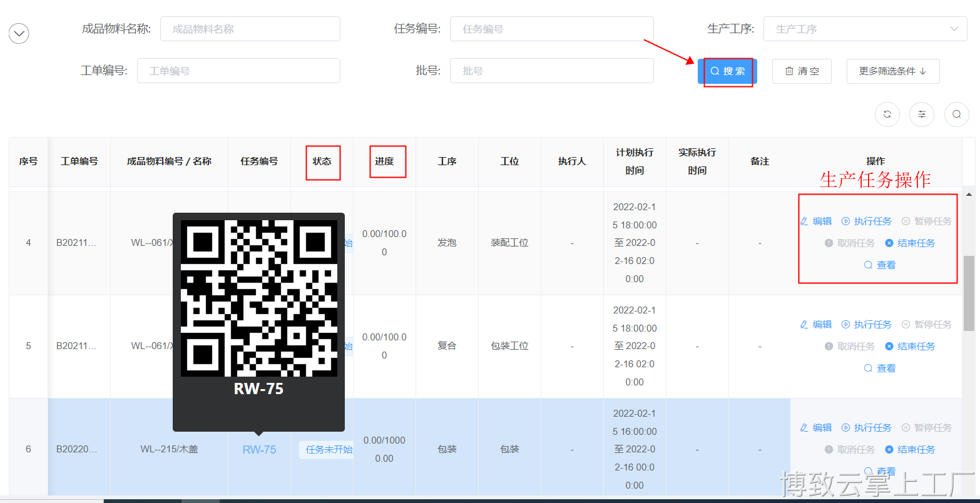Click 执行任务 in the RW-75 row
Screen dimensions: 980x503
click(x=867, y=428)
